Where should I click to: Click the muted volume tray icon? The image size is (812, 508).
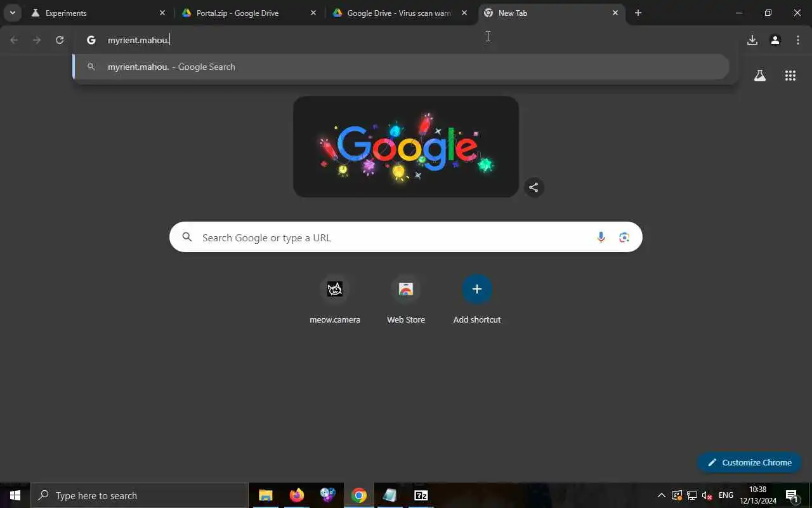click(x=707, y=495)
